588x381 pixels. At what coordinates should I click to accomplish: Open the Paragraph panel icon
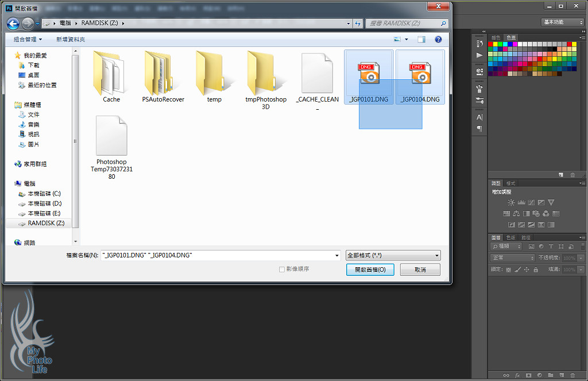coord(479,129)
